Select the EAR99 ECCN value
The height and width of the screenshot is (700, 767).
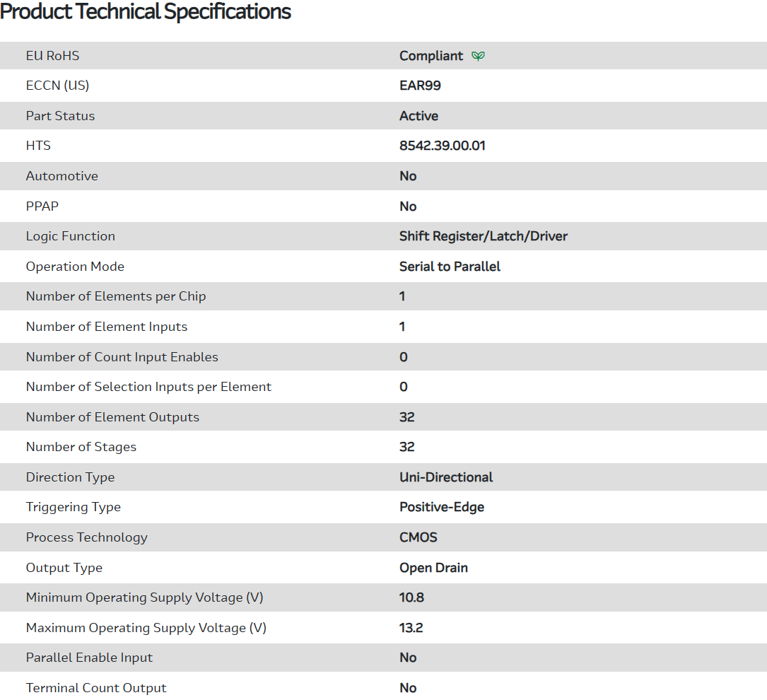click(x=420, y=86)
